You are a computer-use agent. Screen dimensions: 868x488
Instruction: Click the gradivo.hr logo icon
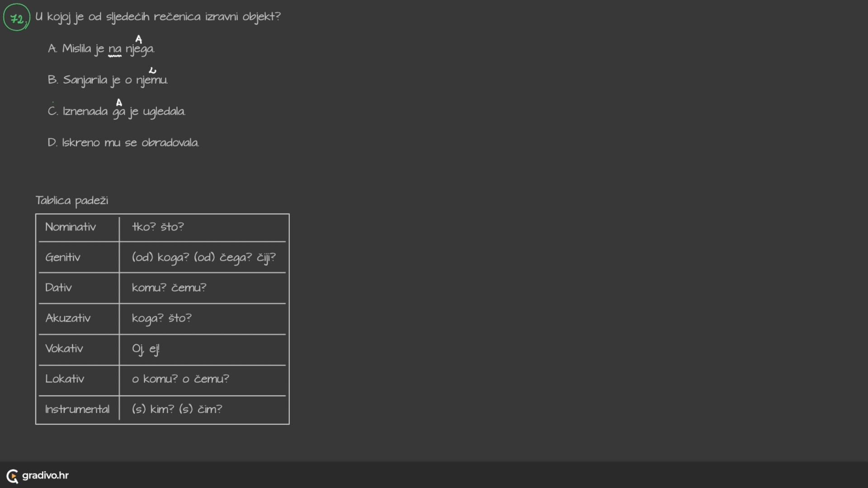(12, 476)
